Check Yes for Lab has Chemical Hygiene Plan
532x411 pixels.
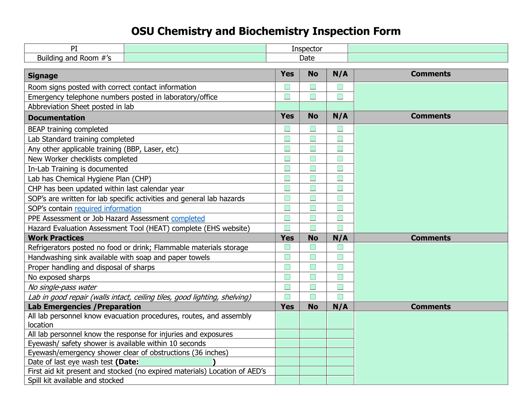pyautogui.click(x=287, y=179)
